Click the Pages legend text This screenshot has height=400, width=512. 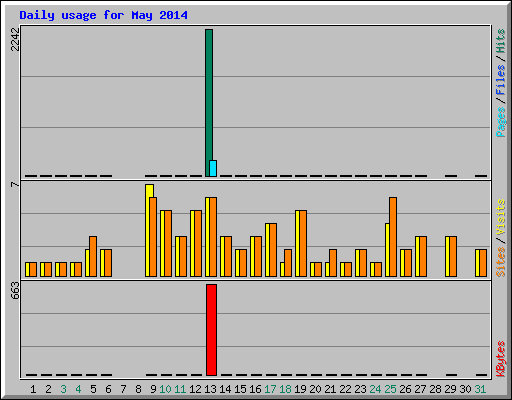click(501, 121)
